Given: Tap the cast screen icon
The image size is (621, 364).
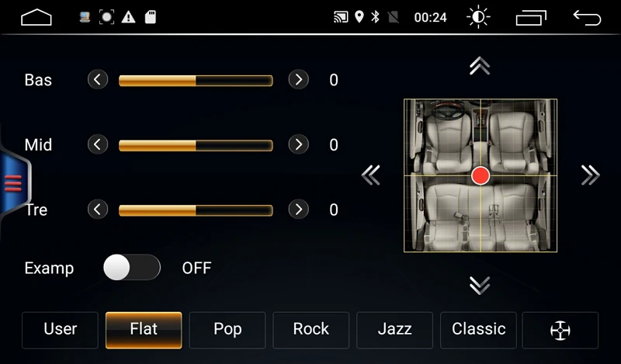Looking at the screenshot, I should pos(341,17).
